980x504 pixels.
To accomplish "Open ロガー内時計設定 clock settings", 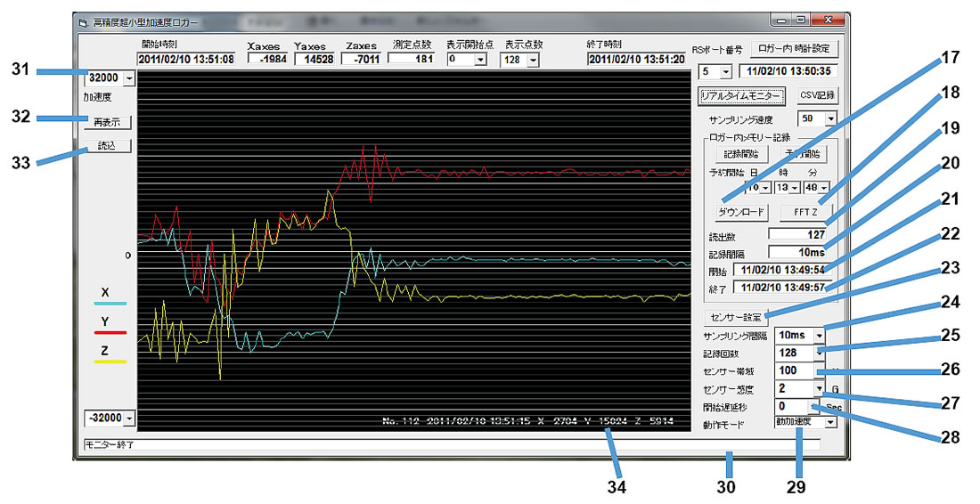I will [x=793, y=49].
